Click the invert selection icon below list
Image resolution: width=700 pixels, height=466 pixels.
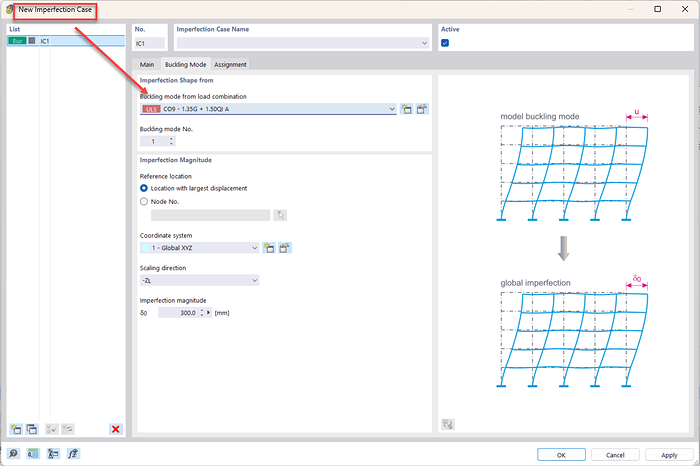click(x=68, y=429)
